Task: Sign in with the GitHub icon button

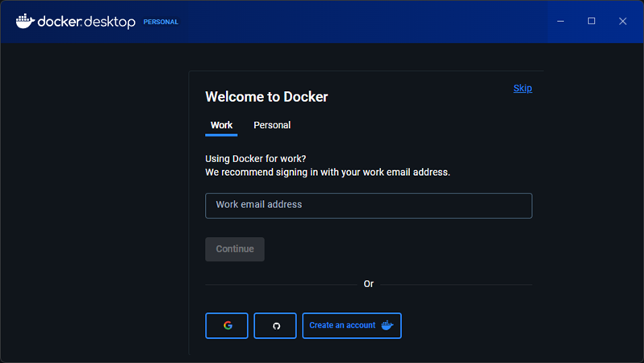Action: click(x=275, y=326)
